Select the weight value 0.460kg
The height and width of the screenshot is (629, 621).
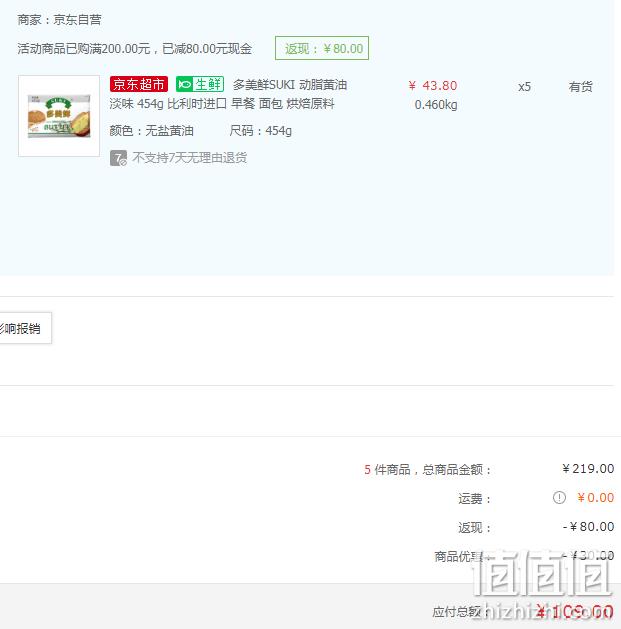point(436,105)
